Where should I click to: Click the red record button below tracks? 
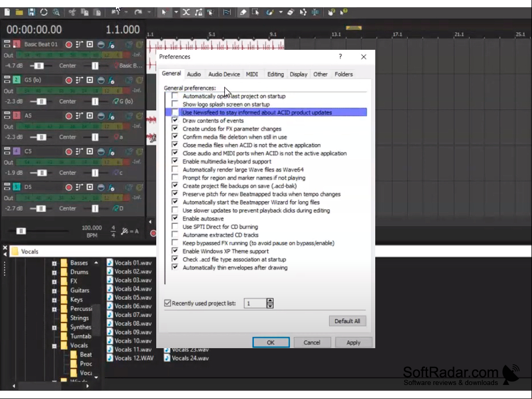click(x=153, y=233)
